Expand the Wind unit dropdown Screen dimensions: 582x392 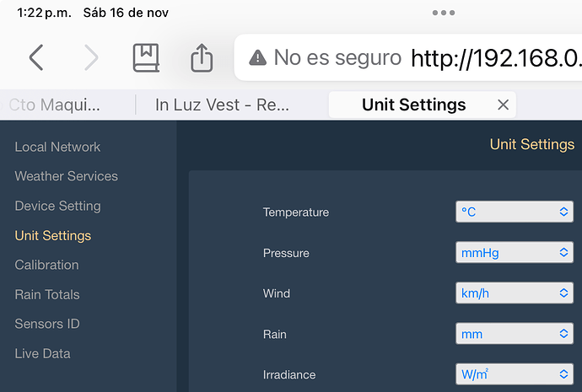click(515, 293)
